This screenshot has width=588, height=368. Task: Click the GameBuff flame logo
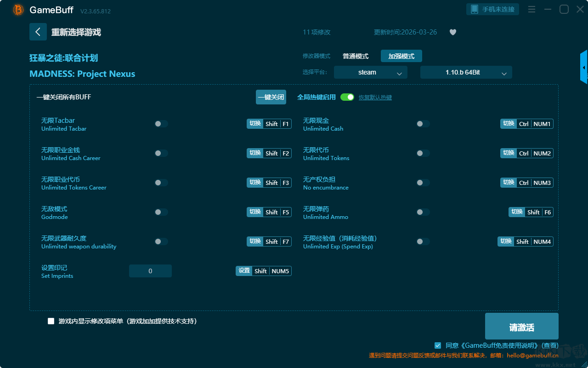(18, 10)
